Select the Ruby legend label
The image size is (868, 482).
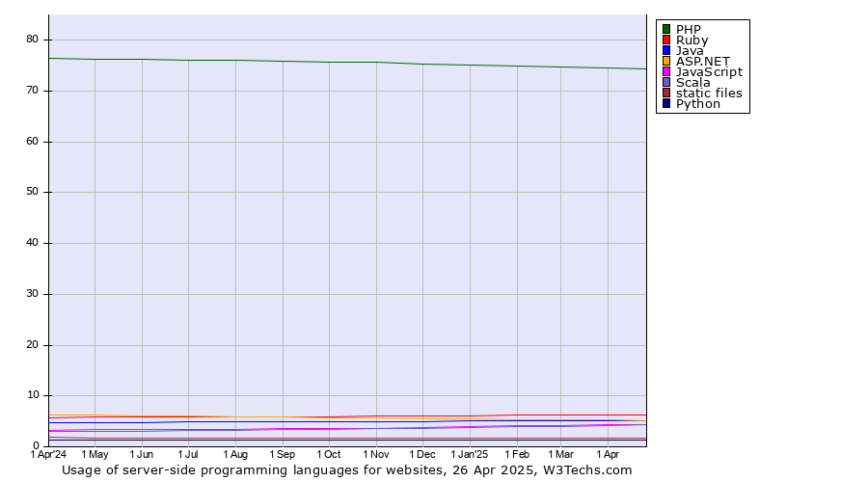[692, 40]
